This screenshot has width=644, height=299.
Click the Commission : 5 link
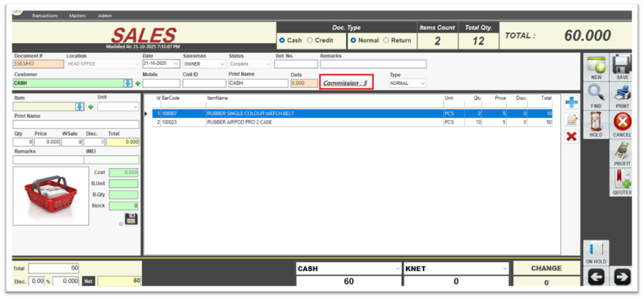pyautogui.click(x=345, y=83)
